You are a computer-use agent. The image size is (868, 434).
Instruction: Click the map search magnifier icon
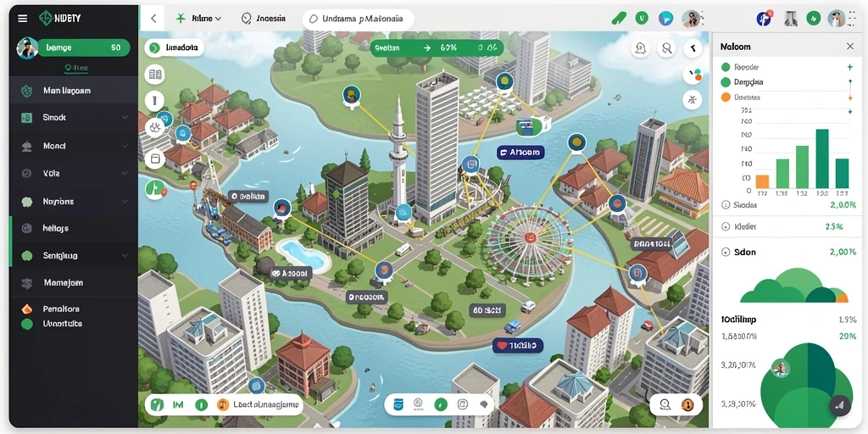(x=667, y=48)
